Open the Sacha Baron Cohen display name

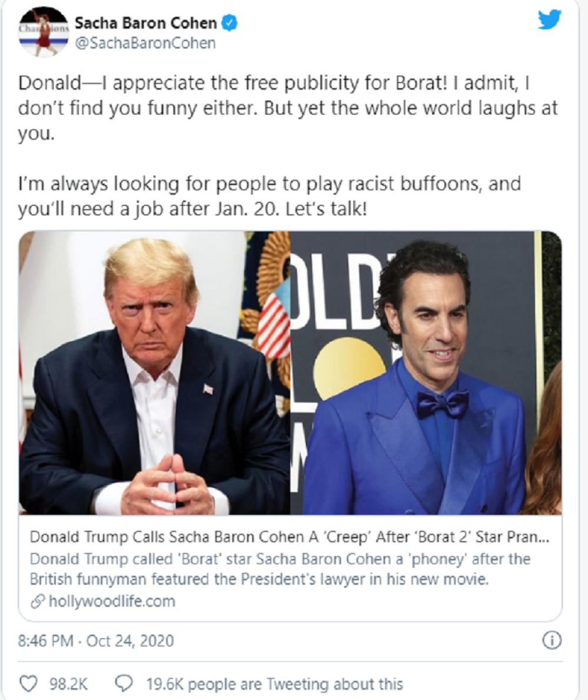pos(146,24)
